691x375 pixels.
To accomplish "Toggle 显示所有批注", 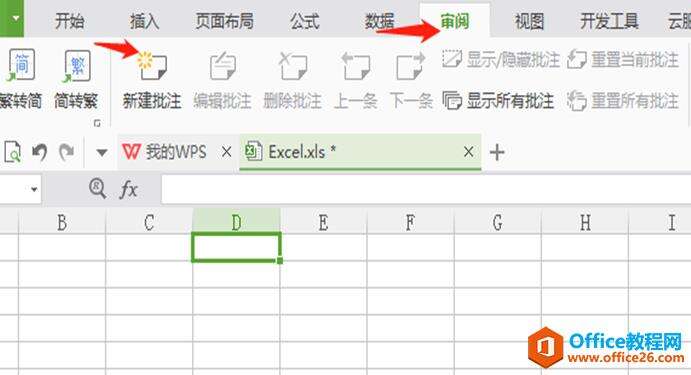I will (498, 101).
